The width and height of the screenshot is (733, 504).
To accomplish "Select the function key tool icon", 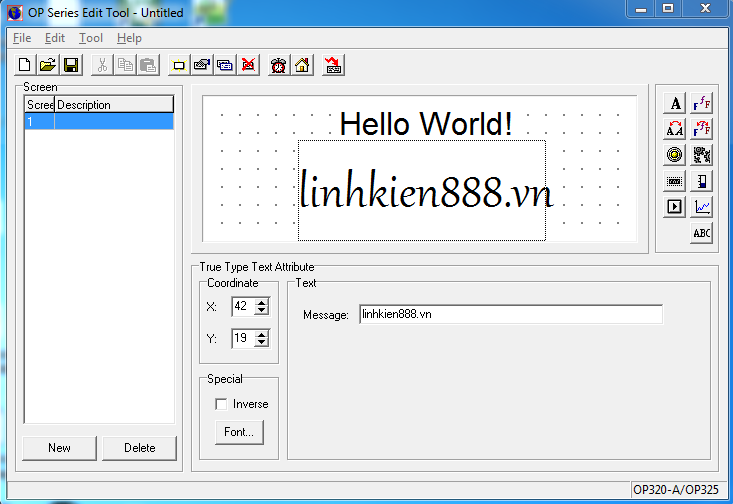I will click(702, 155).
